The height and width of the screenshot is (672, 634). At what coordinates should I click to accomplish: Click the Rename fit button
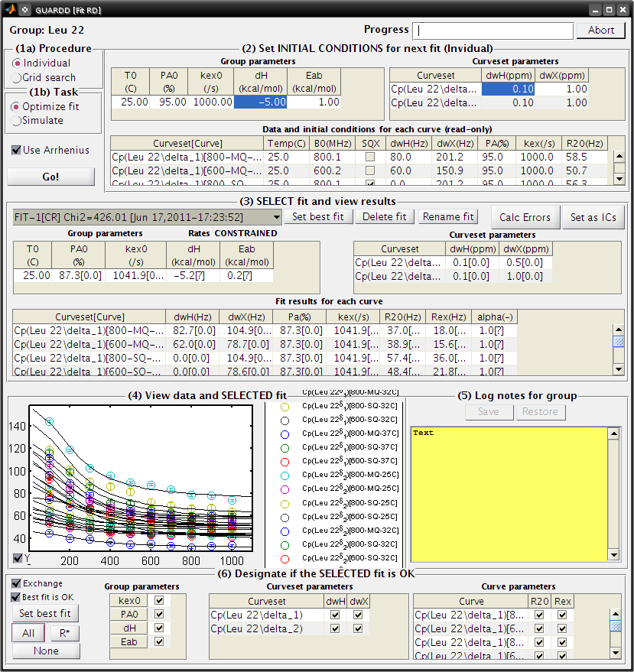448,217
